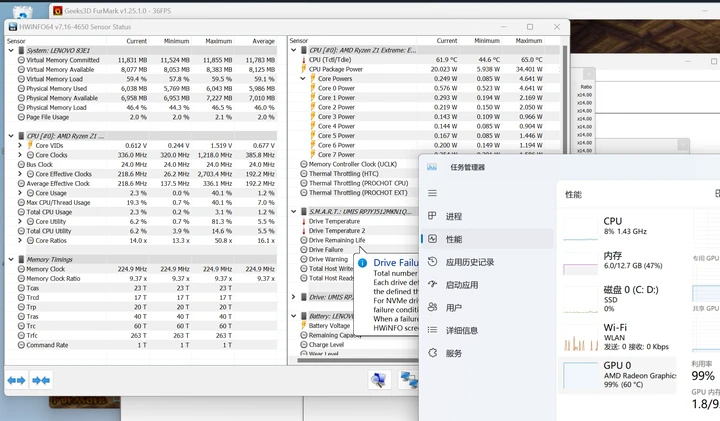720x421 pixels.
Task: Click the FurMark title bar icon
Action: 57,11
